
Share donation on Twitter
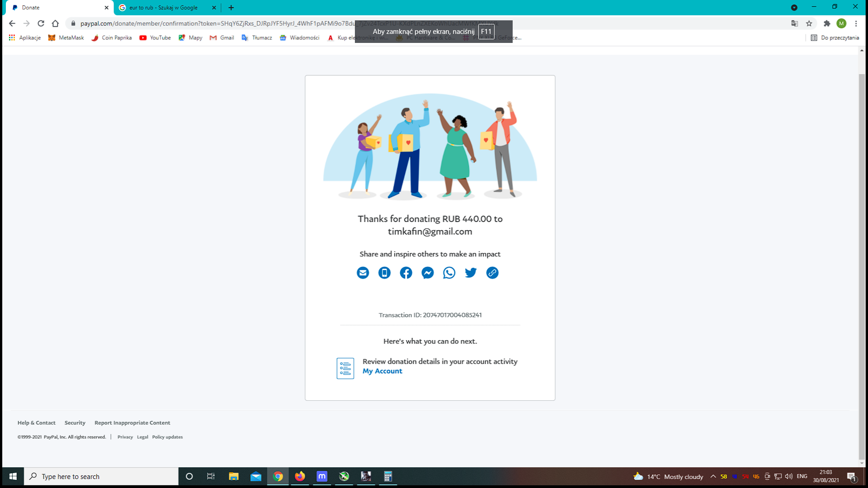pyautogui.click(x=471, y=273)
